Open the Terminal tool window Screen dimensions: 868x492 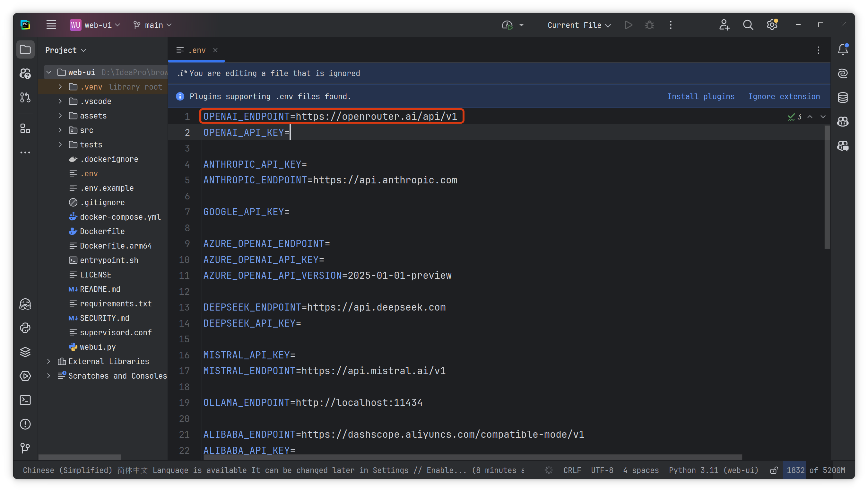[x=25, y=400]
